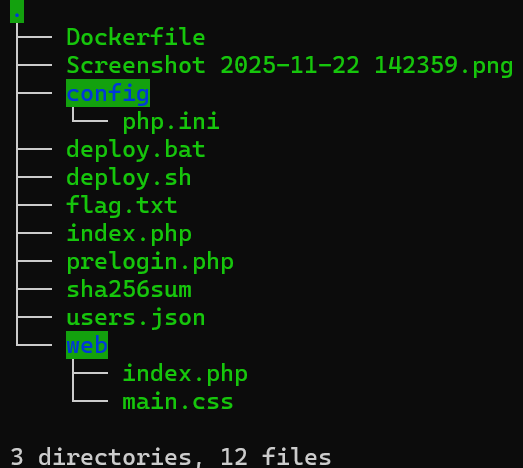Viewport: 523px width, 468px height.
Task: Select index.php above main.css
Action: [x=185, y=374]
